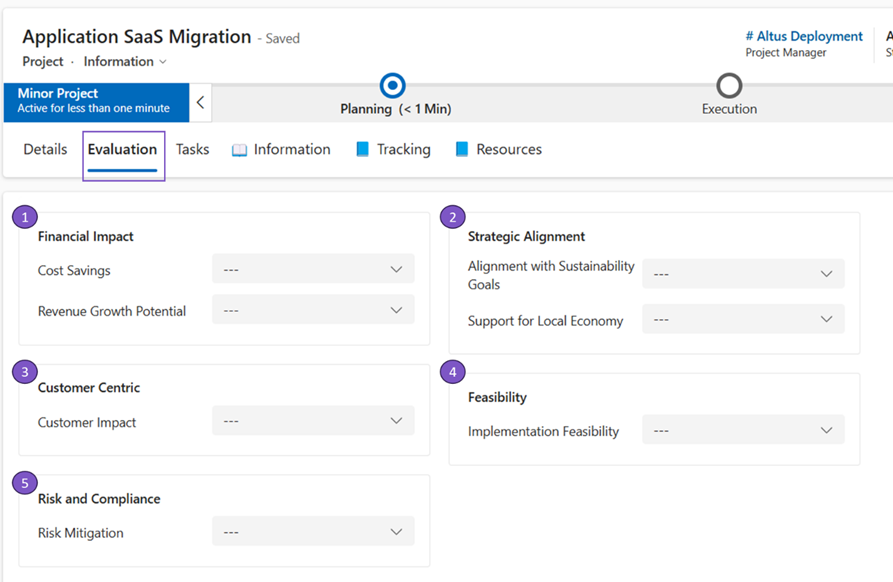Viewport: 893px width, 582px height.
Task: Open the Implementation Feasibility dropdown
Action: pos(743,430)
